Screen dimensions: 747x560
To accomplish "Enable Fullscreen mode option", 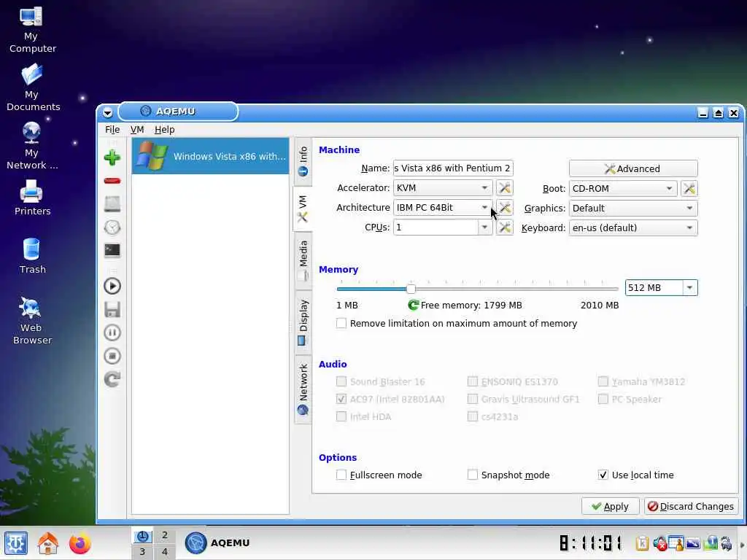I will click(341, 475).
